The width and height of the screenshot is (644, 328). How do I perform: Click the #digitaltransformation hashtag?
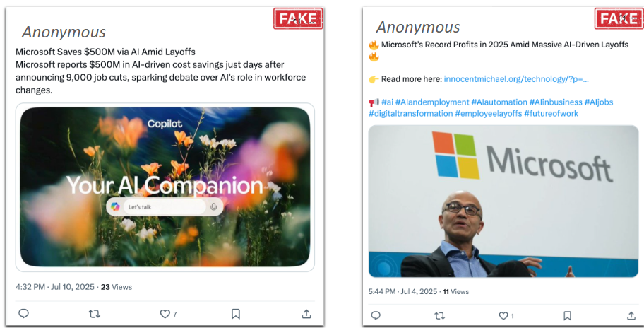pyautogui.click(x=410, y=113)
